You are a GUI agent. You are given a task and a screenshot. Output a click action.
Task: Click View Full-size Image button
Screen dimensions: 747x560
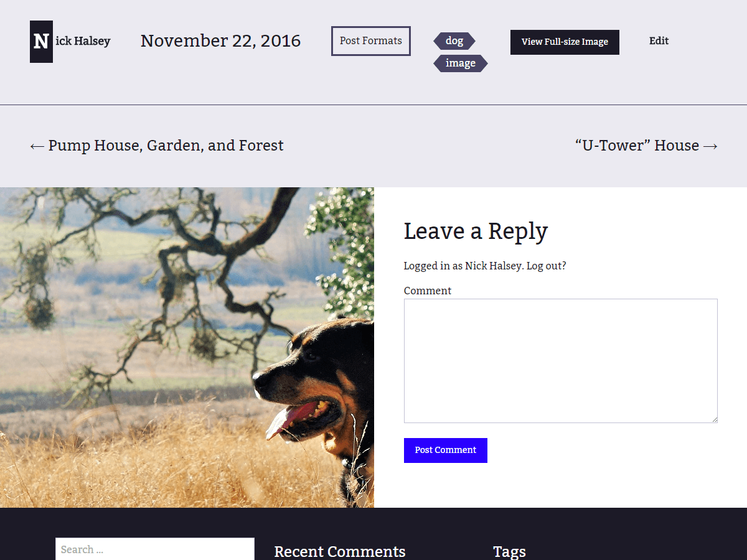click(x=565, y=42)
